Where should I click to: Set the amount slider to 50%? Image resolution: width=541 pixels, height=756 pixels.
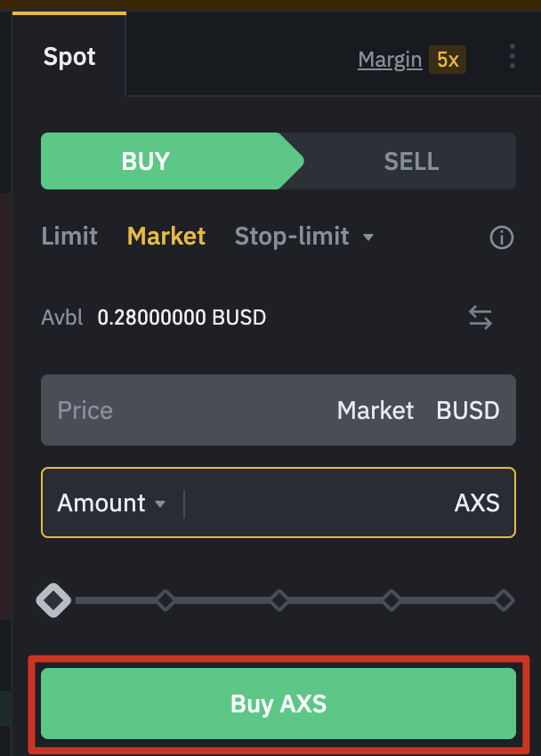click(x=279, y=600)
